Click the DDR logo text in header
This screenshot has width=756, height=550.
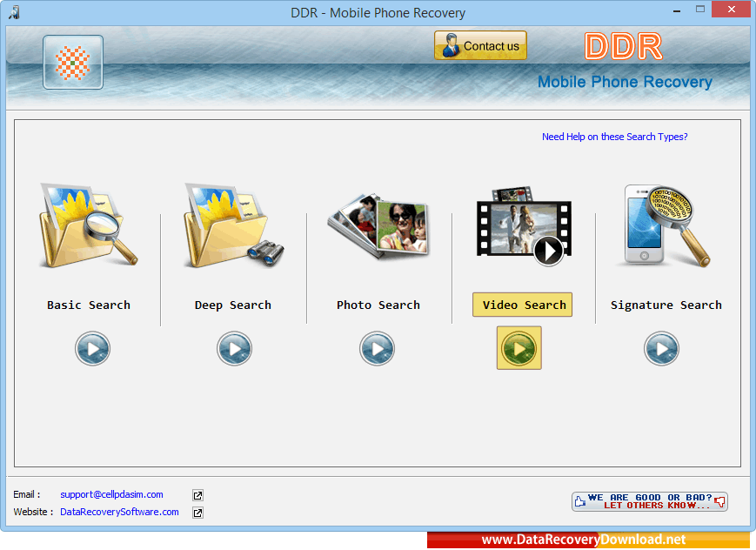[x=623, y=46]
